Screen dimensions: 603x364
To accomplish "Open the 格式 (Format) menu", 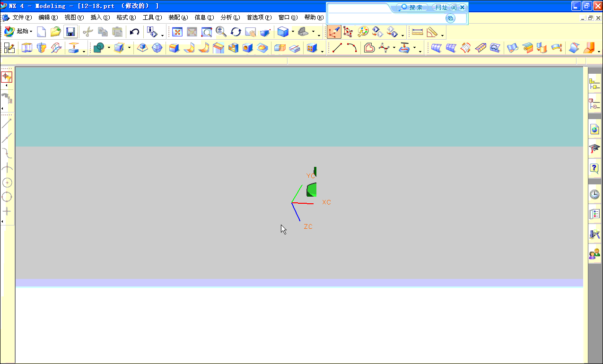I will pyautogui.click(x=126, y=17).
